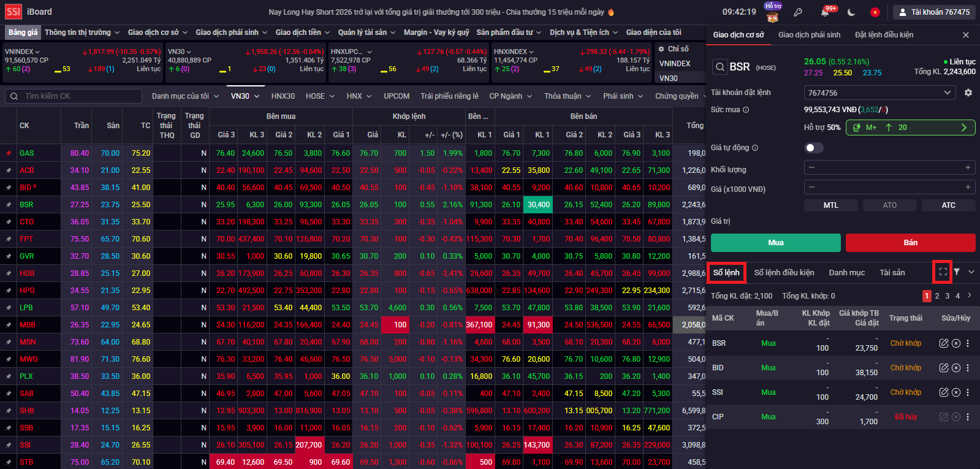Open more options for the CIP order

[968, 417]
